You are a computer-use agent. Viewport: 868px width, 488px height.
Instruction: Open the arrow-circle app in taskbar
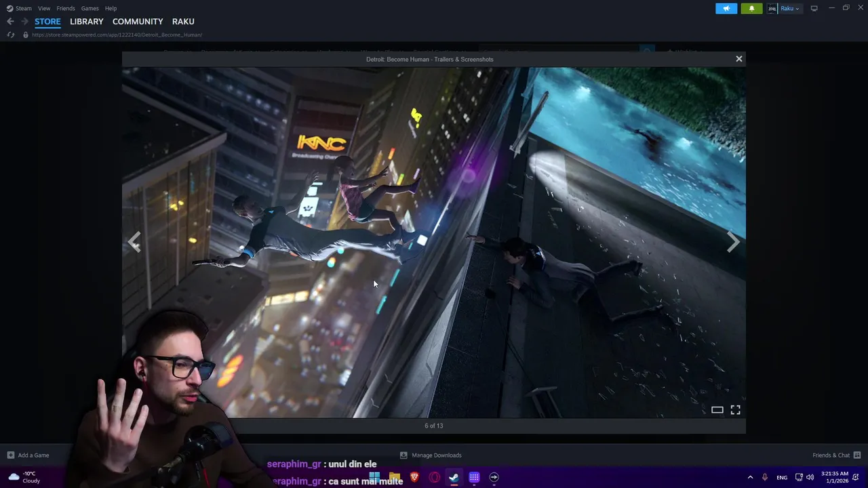pyautogui.click(x=494, y=477)
